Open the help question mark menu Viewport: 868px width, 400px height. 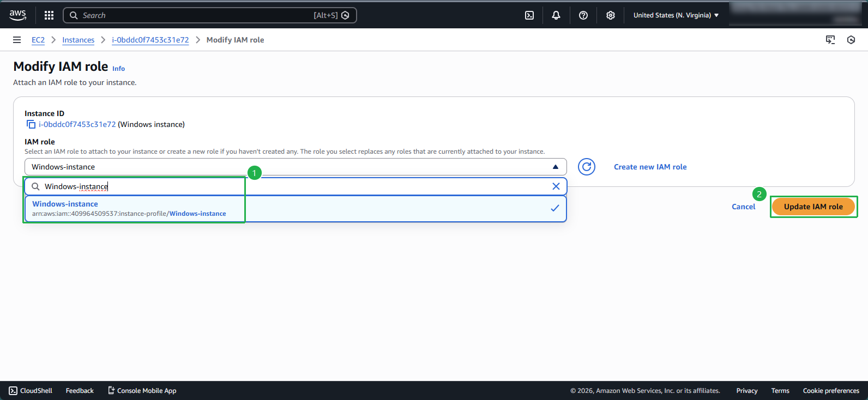pyautogui.click(x=583, y=15)
